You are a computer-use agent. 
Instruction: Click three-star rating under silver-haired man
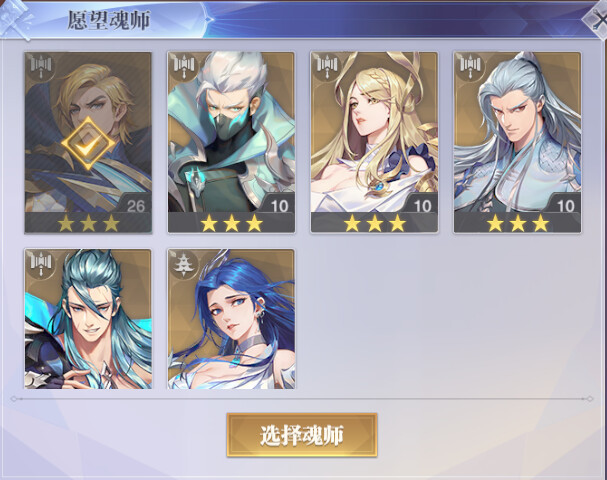518,223
